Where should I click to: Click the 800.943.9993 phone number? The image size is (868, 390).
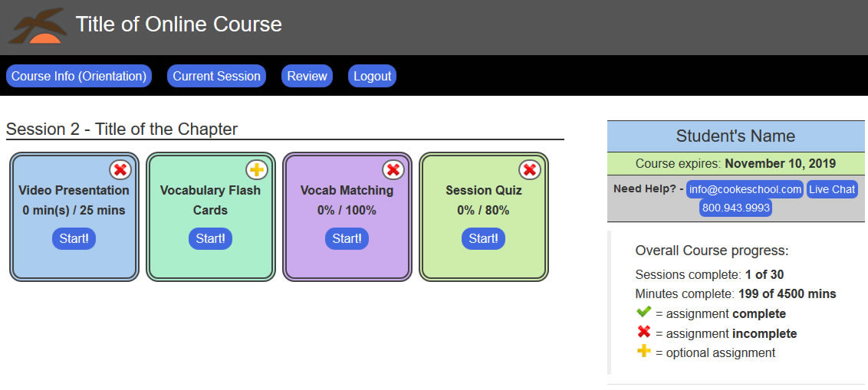[735, 208]
